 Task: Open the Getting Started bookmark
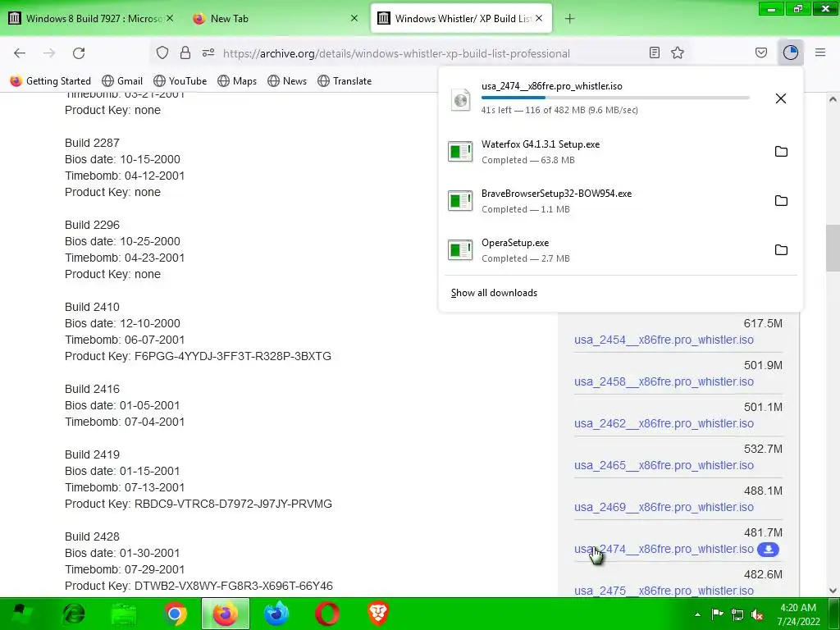coord(51,81)
